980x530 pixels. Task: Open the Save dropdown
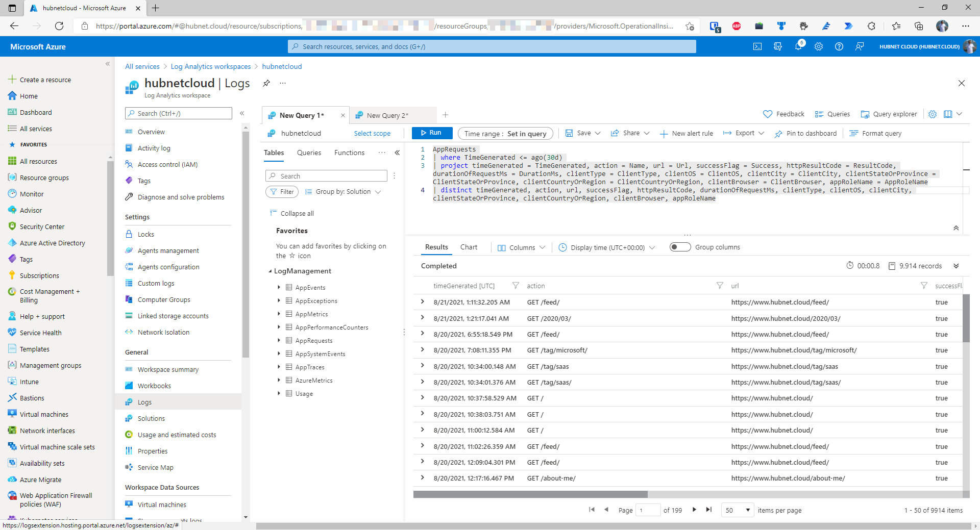coord(583,133)
